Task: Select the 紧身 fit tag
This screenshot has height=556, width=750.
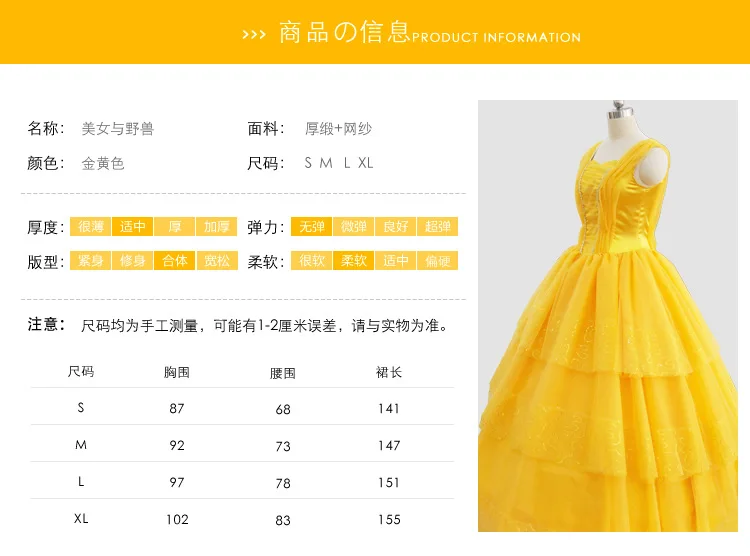Action: coord(90,261)
